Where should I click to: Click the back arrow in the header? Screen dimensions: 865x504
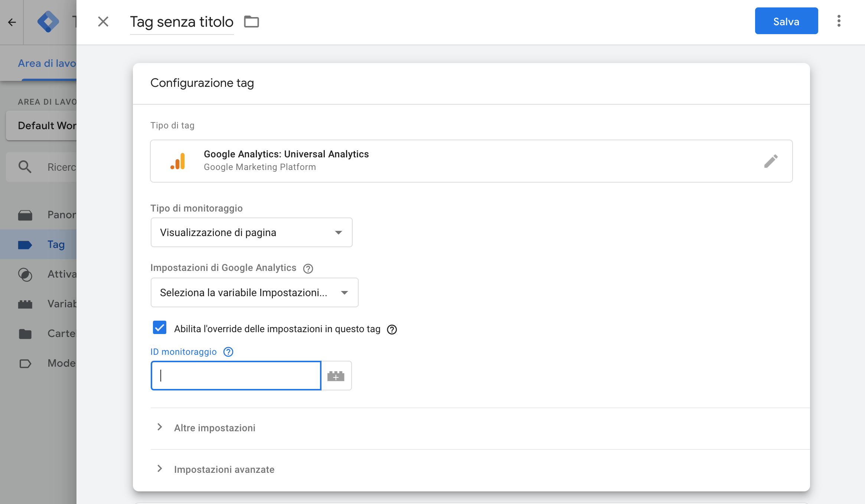click(x=12, y=22)
